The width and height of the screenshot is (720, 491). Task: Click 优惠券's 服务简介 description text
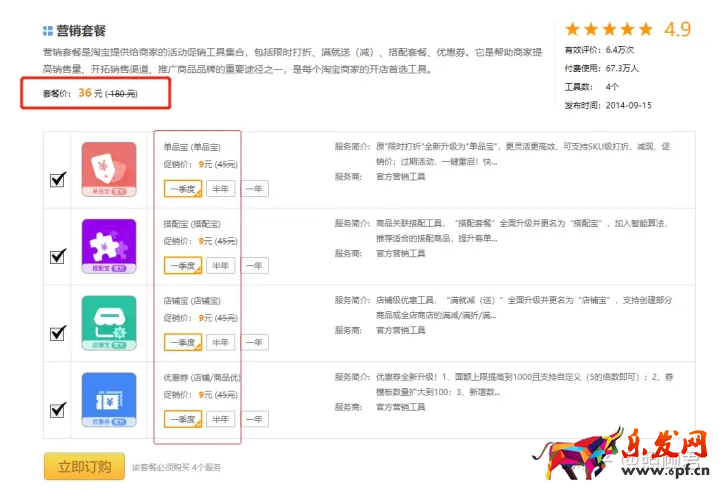(x=524, y=384)
